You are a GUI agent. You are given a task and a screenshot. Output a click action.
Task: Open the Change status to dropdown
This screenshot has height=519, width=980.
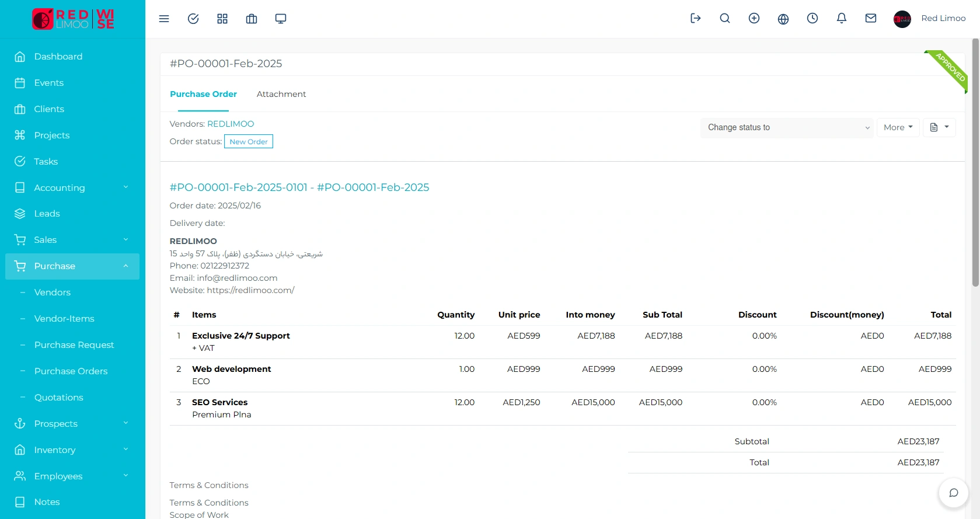(x=787, y=127)
